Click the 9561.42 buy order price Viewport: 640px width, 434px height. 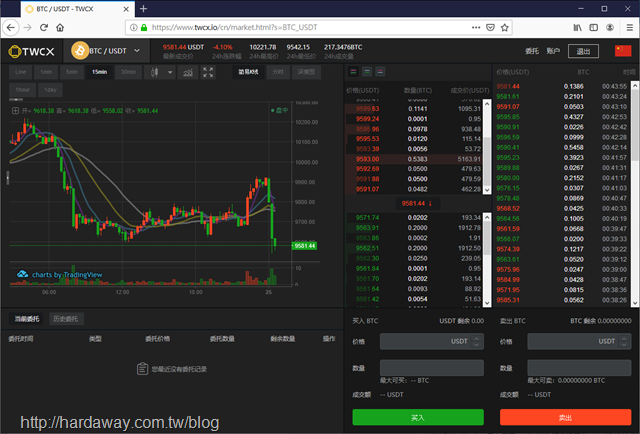pos(367,299)
